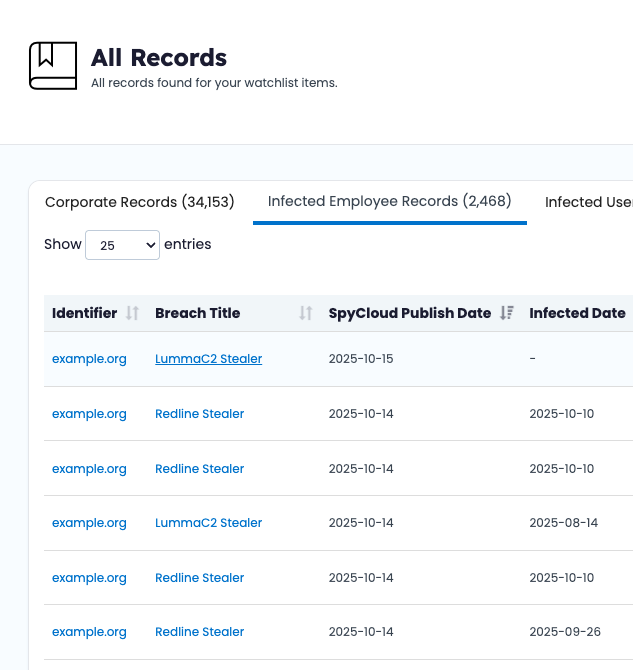Open Redline Stealer link infected 2025-09-26
633x670 pixels.
(x=200, y=632)
